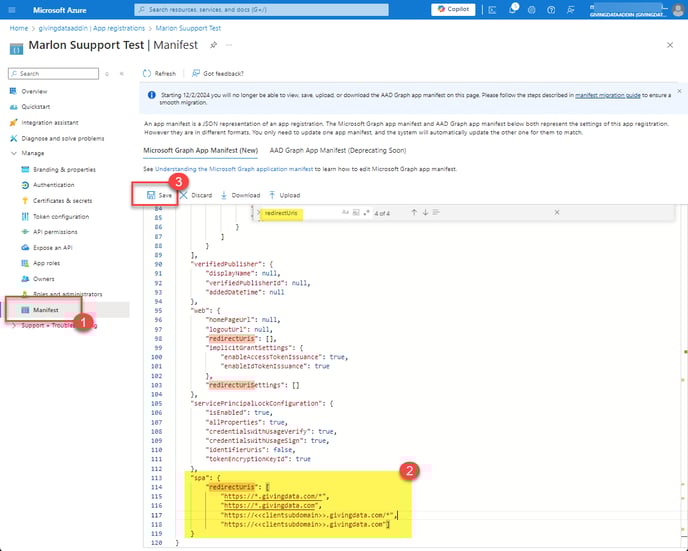Open the help question mark icon
688x551 pixels.
tap(551, 10)
